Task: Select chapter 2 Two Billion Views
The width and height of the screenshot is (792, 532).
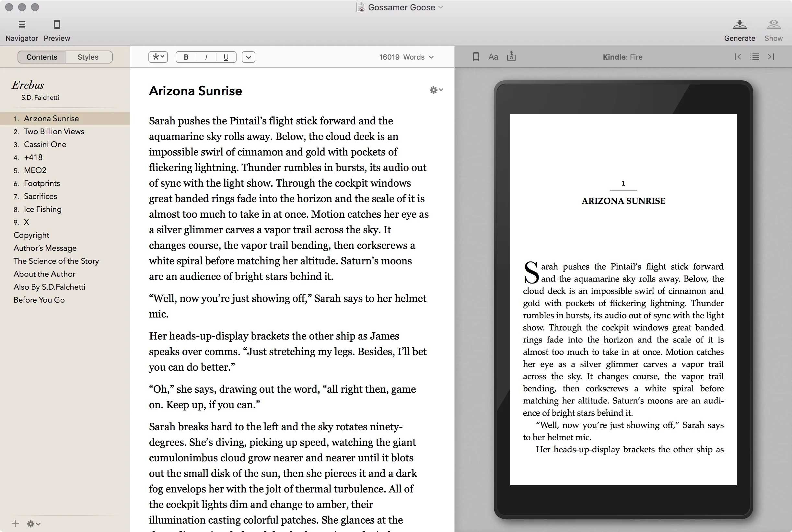Action: 65,131
